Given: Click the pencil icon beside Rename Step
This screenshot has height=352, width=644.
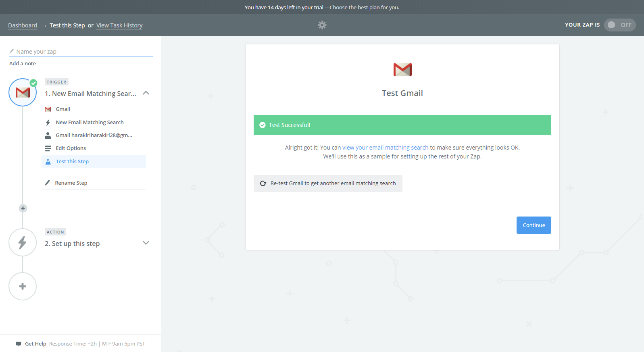Looking at the screenshot, I should (x=47, y=183).
